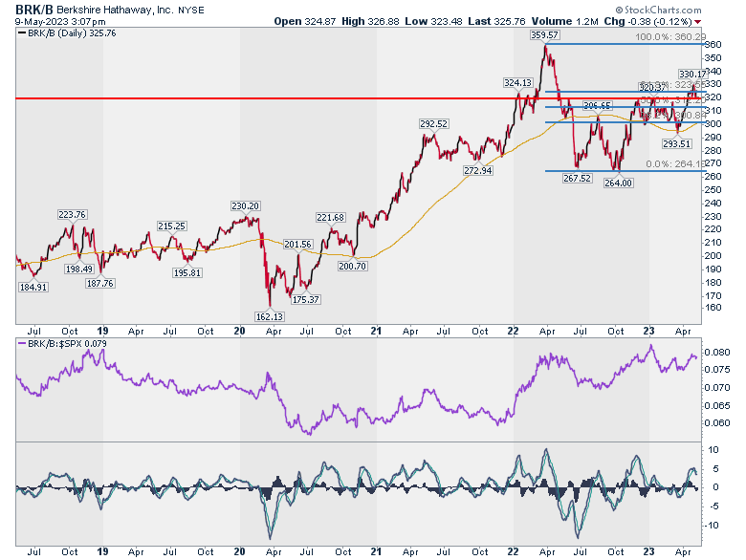
Task: Click the 100.0%: 360.29 Fibonacci label
Action: point(670,36)
